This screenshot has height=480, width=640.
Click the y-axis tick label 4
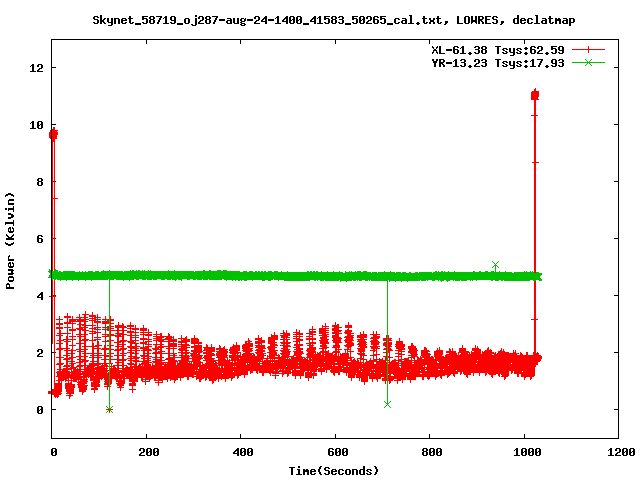(x=40, y=296)
